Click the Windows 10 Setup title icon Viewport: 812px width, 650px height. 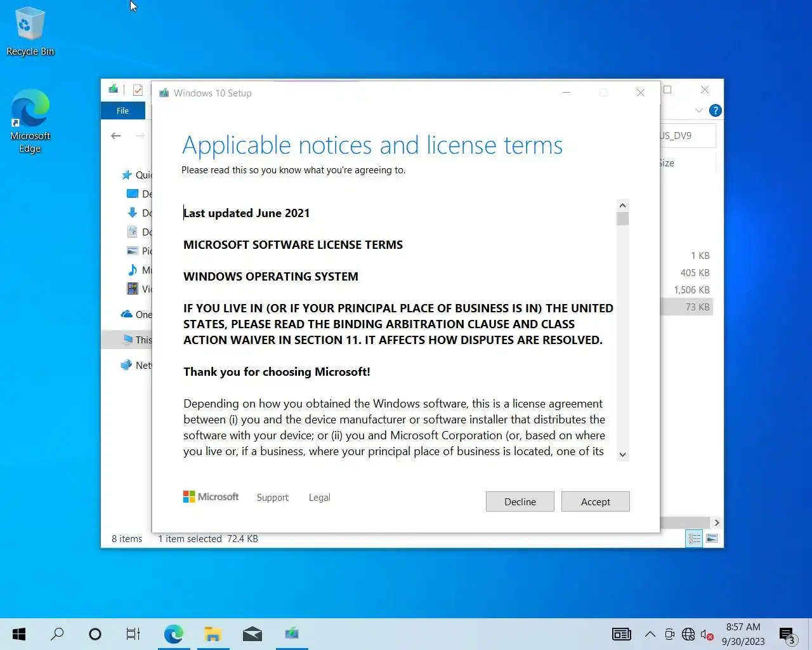pyautogui.click(x=164, y=93)
